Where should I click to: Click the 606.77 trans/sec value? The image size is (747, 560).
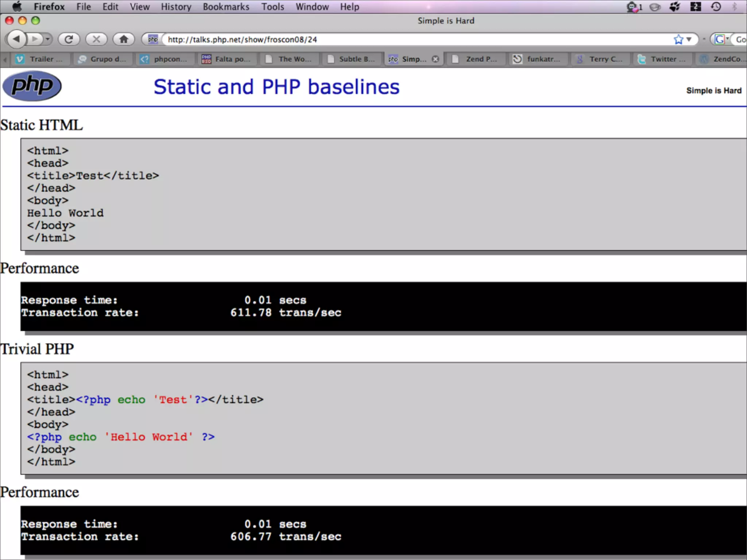pos(286,536)
